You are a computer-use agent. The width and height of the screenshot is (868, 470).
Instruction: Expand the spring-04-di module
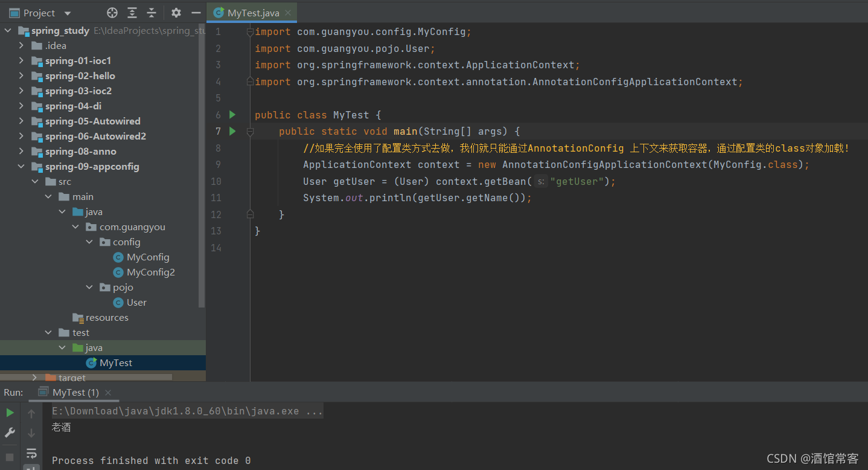coord(22,106)
